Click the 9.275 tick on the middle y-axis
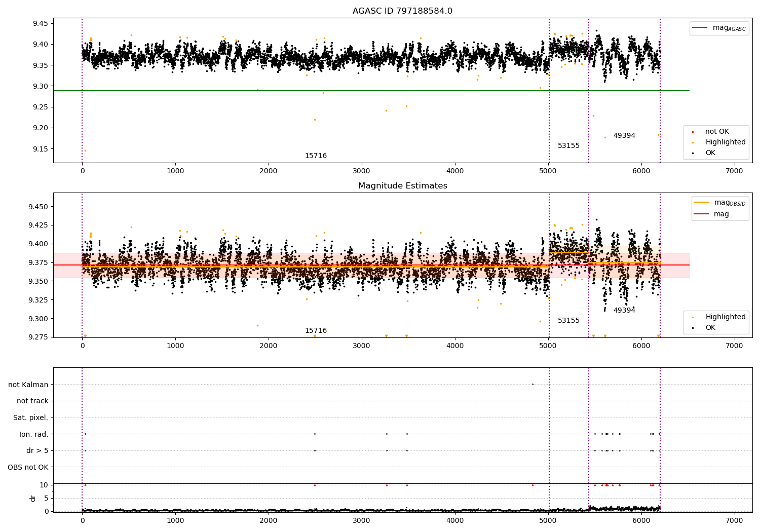The image size is (760, 532). click(x=39, y=337)
